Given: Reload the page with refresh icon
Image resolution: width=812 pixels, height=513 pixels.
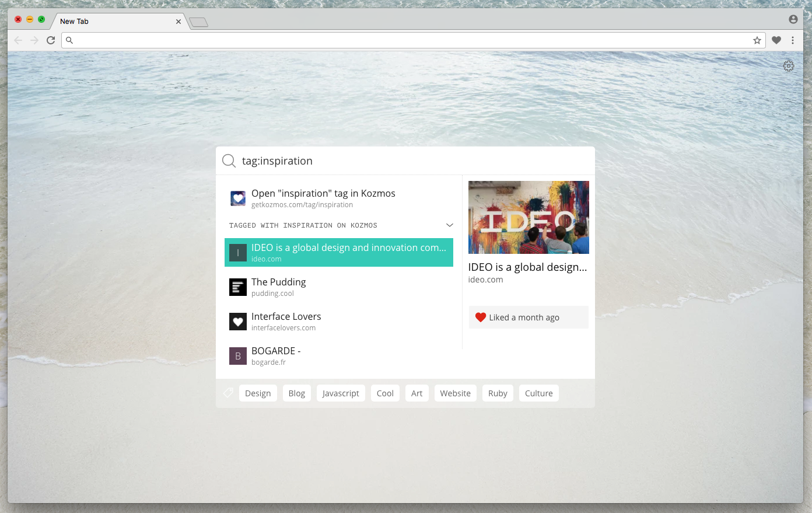Looking at the screenshot, I should tap(51, 40).
